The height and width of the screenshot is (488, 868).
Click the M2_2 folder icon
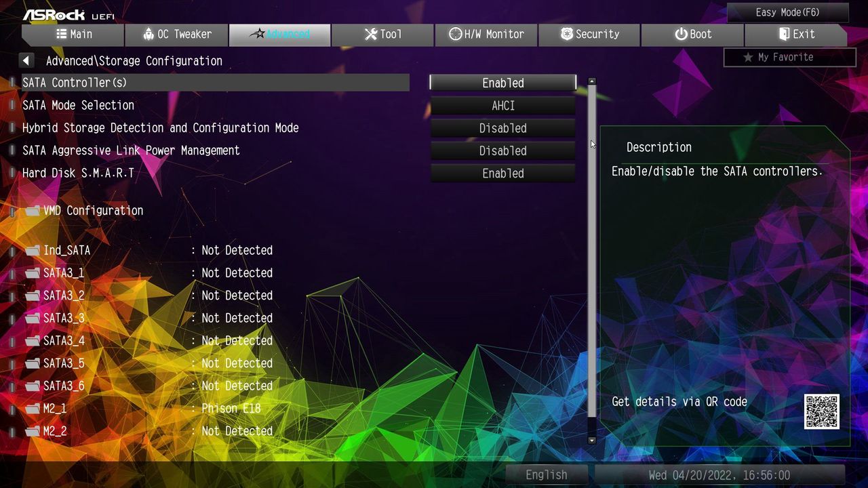pos(33,431)
